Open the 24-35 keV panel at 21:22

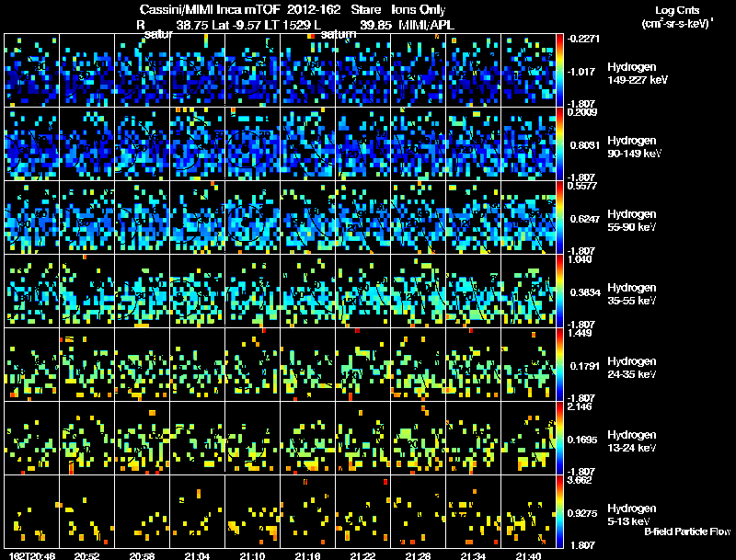click(x=362, y=365)
